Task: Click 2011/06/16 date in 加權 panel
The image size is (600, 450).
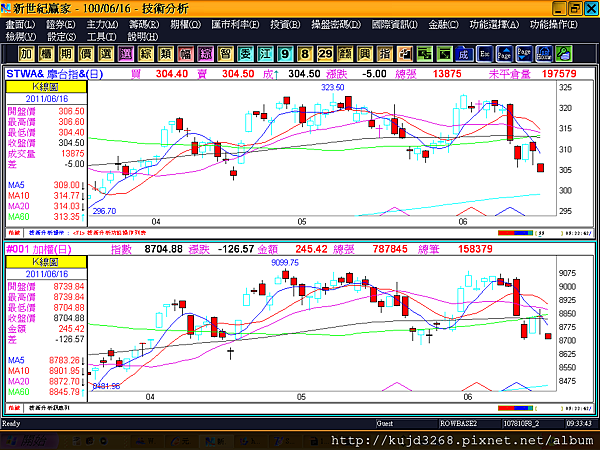Action: (47, 274)
